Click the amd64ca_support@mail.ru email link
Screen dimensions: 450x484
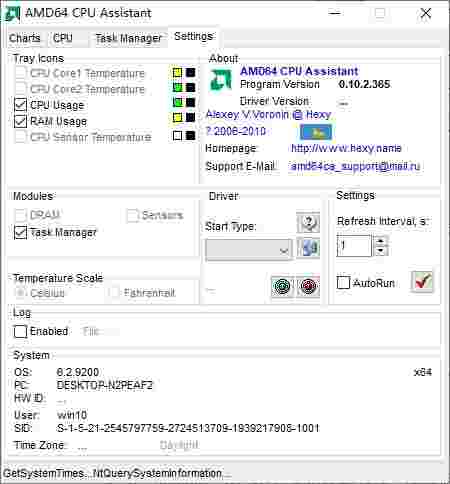[x=355, y=166]
